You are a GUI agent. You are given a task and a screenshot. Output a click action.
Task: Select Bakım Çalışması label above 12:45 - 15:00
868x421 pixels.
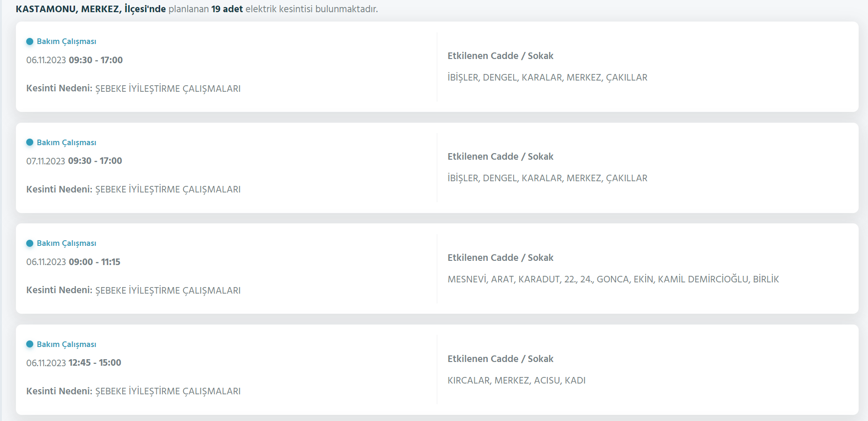coord(66,344)
